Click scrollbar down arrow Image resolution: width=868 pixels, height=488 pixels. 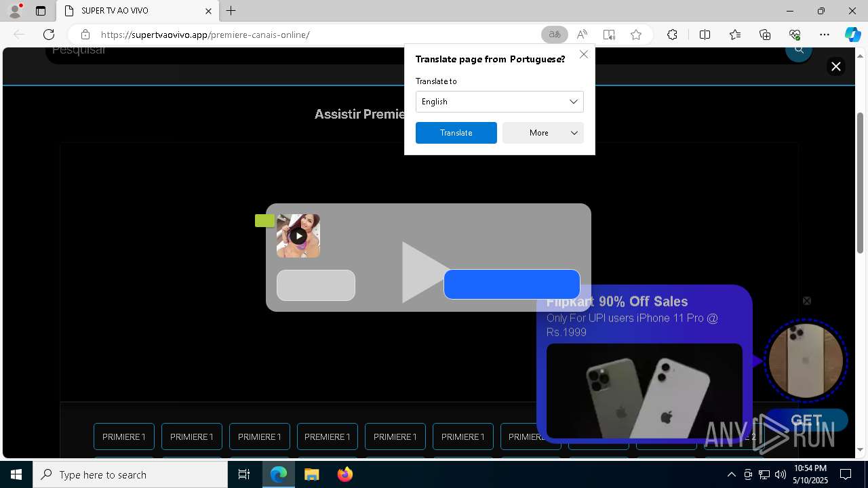click(x=861, y=449)
